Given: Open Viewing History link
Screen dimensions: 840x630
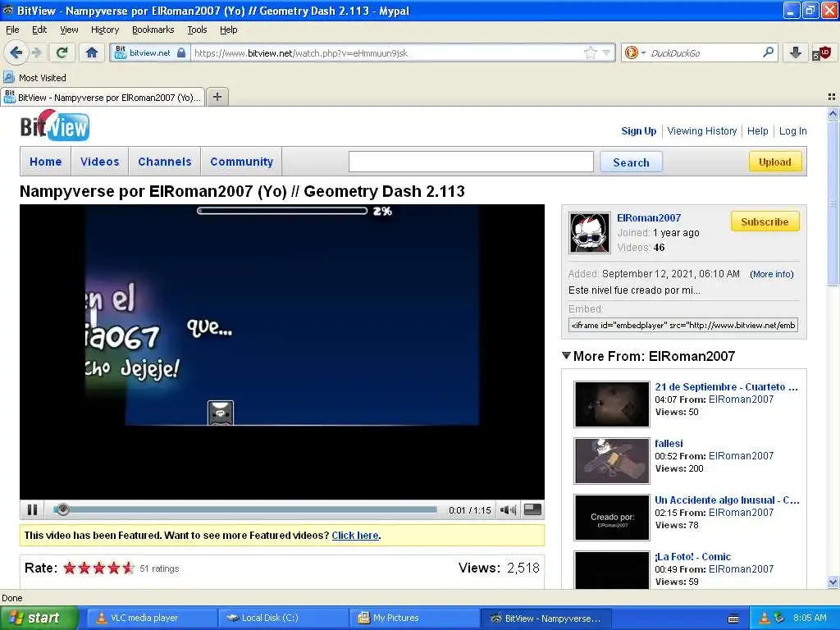Looking at the screenshot, I should coord(702,130).
